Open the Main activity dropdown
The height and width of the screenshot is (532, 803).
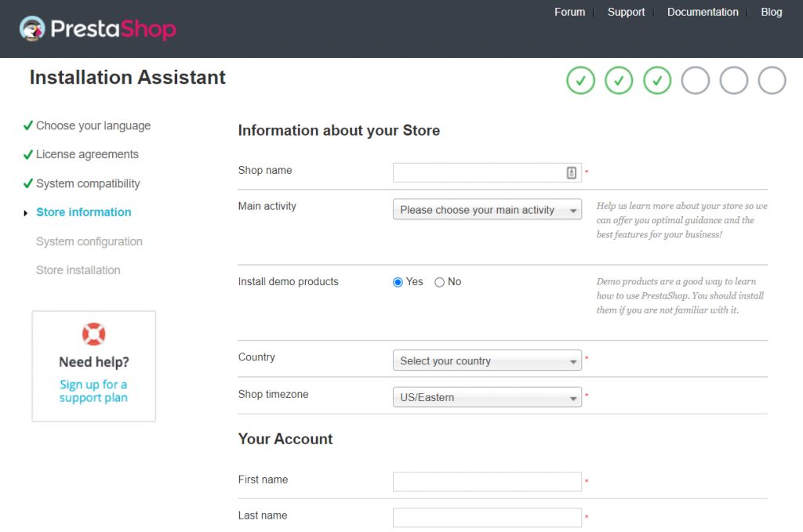[x=487, y=209]
